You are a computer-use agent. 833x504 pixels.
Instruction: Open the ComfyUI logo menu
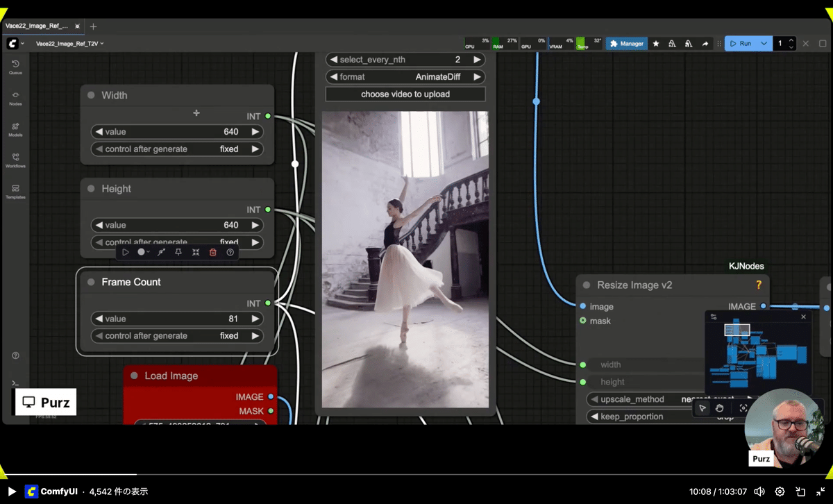[x=12, y=44]
